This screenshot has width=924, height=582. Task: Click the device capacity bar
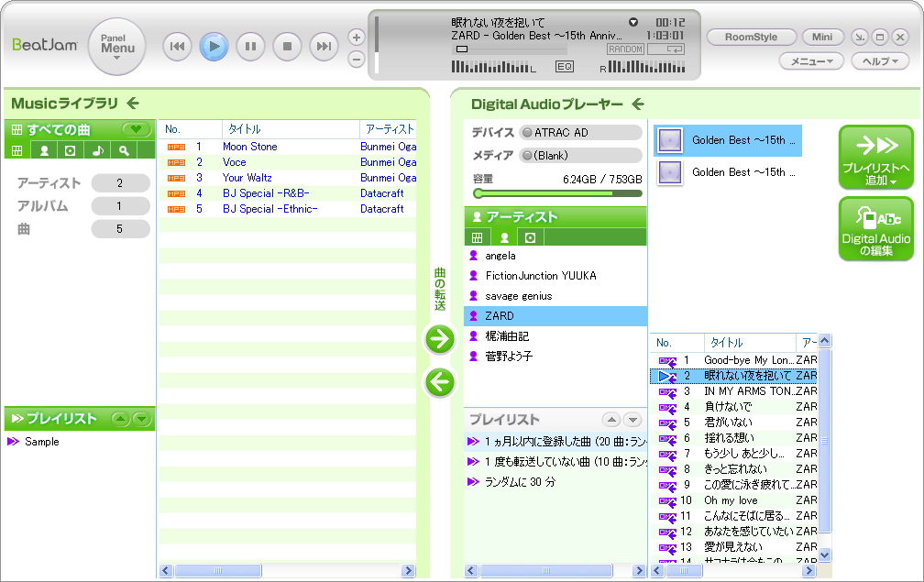click(x=557, y=193)
